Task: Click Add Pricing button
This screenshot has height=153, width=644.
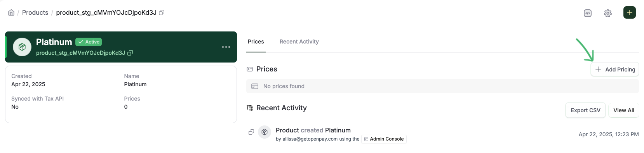Action: [615, 69]
